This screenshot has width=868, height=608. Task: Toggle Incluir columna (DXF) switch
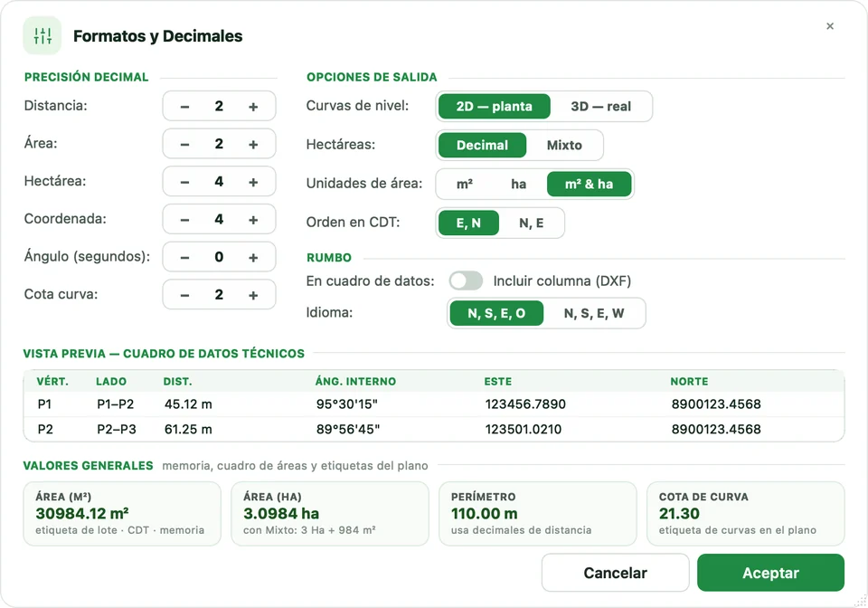tap(466, 280)
